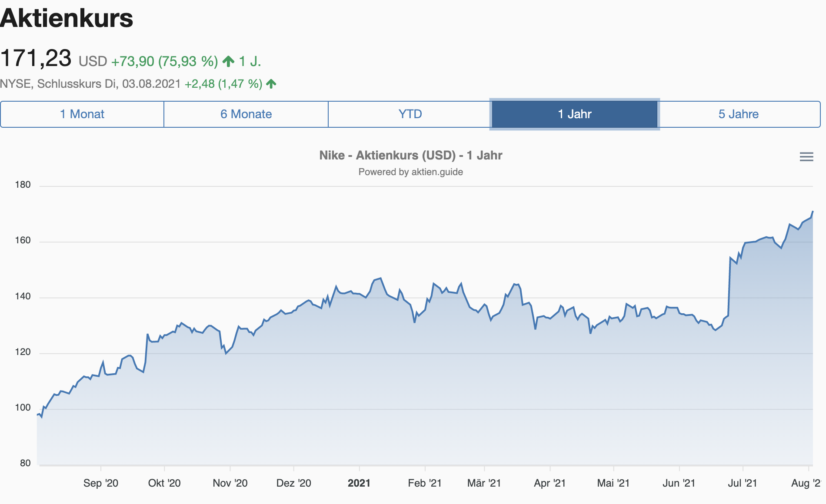
Task: Click the Powered by aktien.guide credit
Action: [x=411, y=172]
